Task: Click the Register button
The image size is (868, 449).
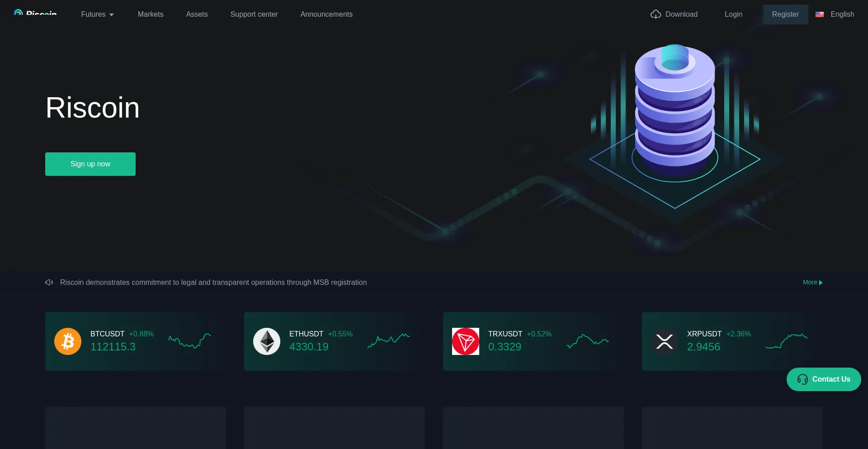Action: [x=785, y=14]
